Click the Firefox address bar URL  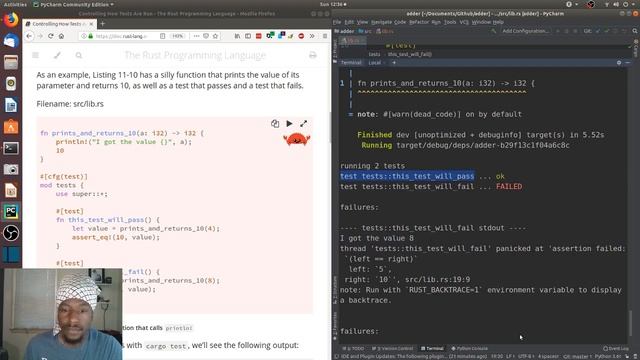(121, 36)
